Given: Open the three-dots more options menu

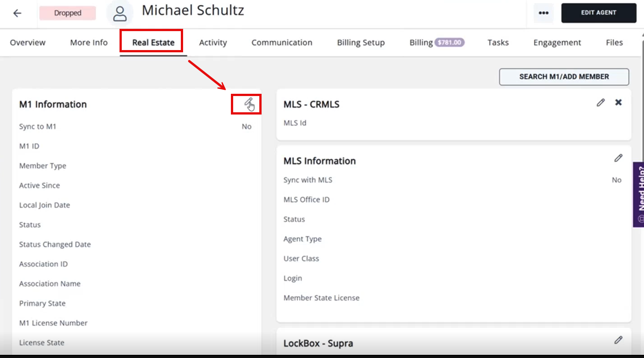Looking at the screenshot, I should click(543, 13).
